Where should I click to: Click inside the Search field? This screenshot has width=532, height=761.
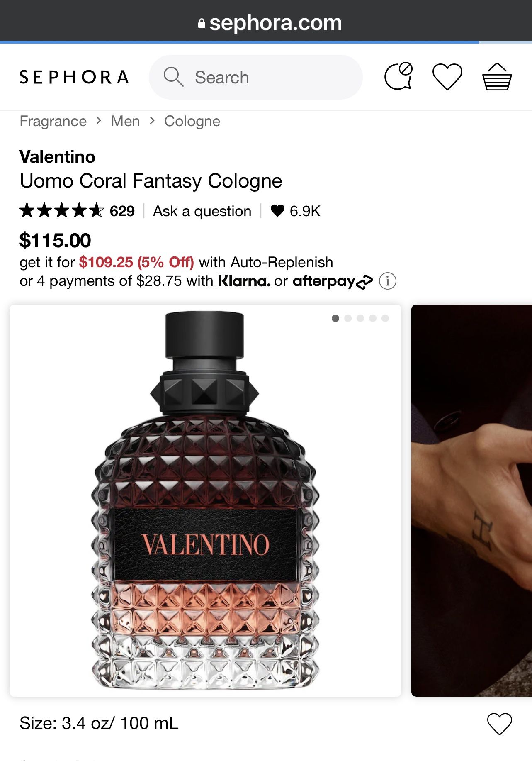(x=255, y=77)
